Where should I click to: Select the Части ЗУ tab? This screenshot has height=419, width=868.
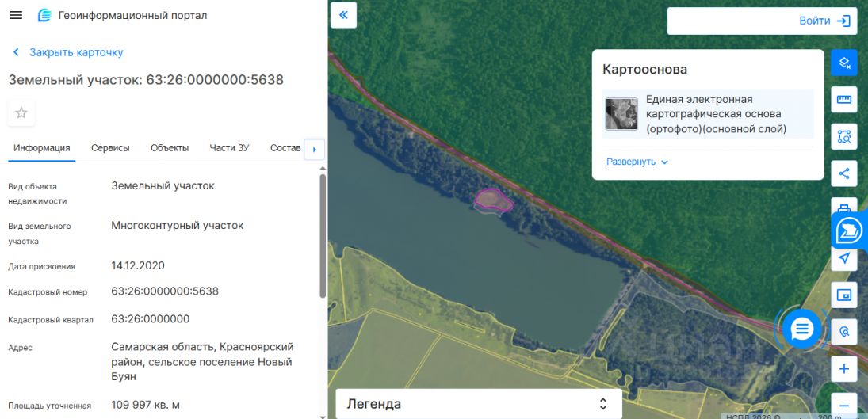pos(229,148)
